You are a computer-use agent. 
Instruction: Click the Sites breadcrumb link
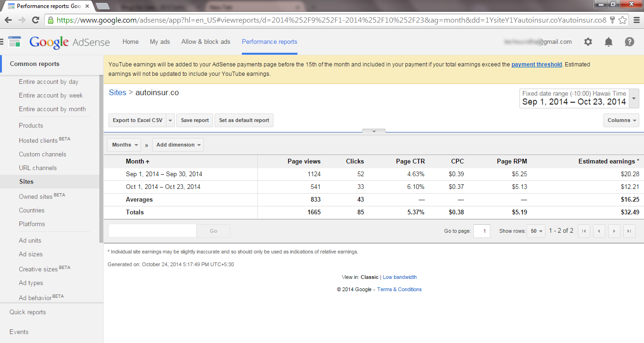click(117, 92)
